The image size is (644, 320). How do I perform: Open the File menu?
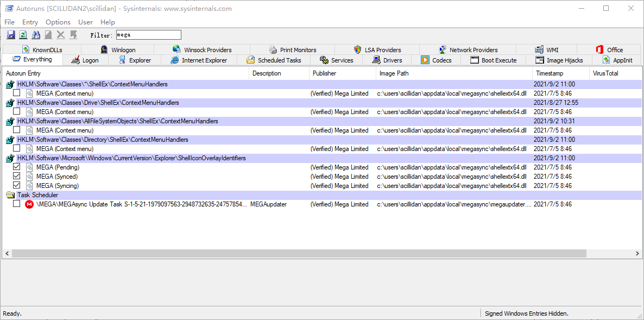tap(9, 22)
